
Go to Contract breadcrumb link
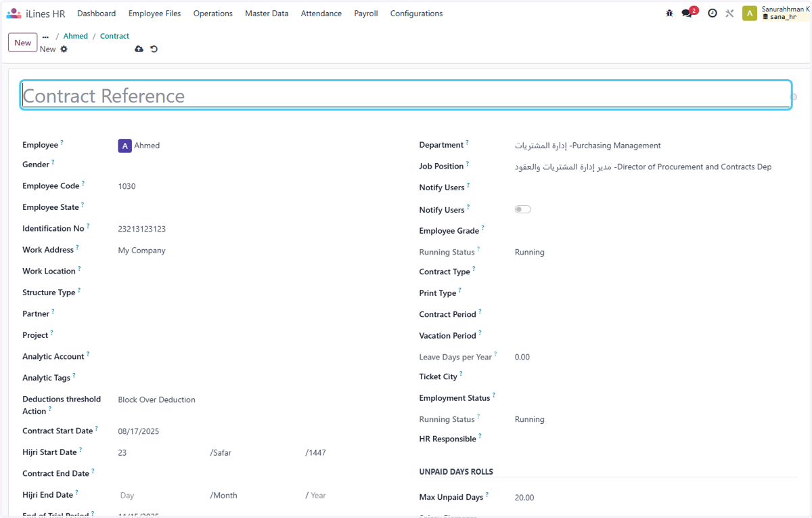tap(114, 37)
